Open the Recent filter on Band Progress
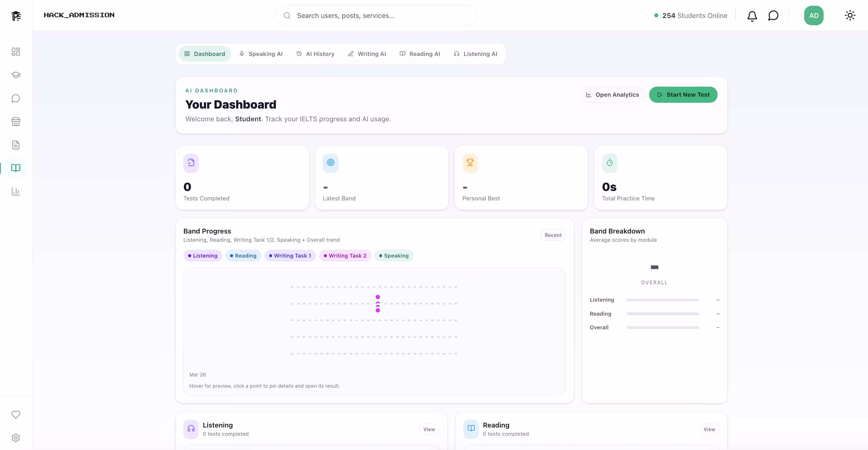 coord(553,235)
